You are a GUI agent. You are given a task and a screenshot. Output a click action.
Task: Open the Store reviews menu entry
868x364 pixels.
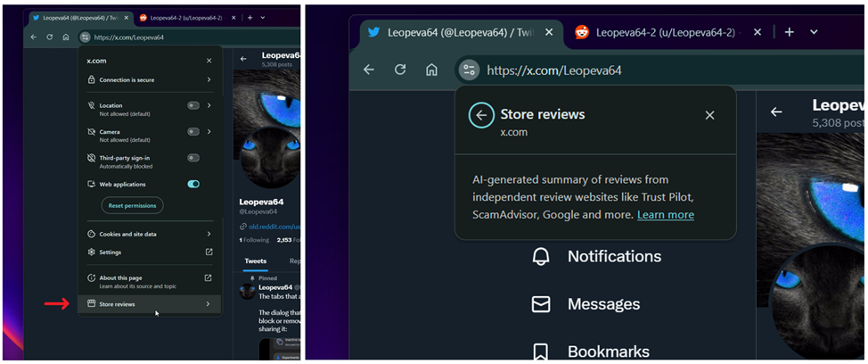149,304
